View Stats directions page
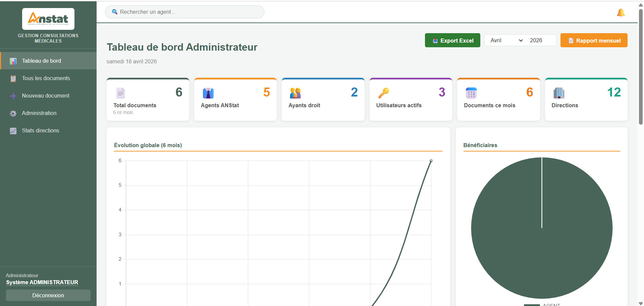The width and height of the screenshot is (644, 306). 41,130
